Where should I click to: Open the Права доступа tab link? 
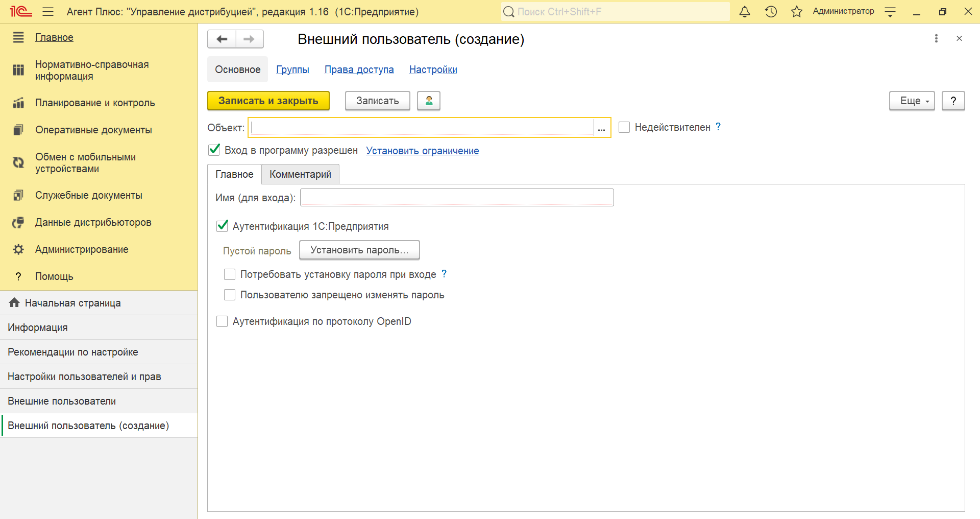click(x=359, y=69)
